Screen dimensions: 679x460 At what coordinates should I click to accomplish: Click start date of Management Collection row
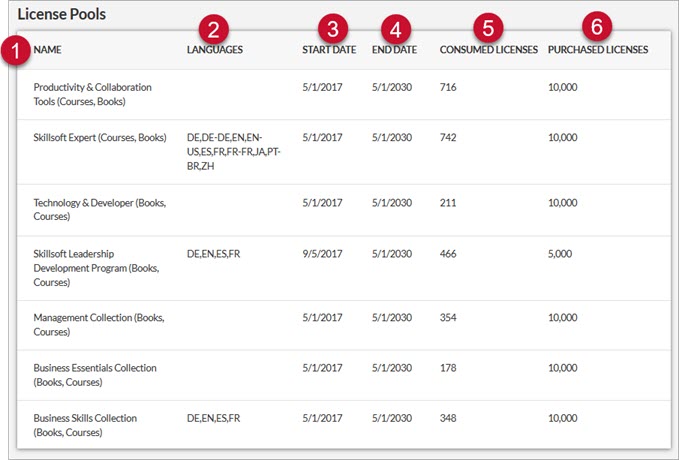tap(322, 317)
